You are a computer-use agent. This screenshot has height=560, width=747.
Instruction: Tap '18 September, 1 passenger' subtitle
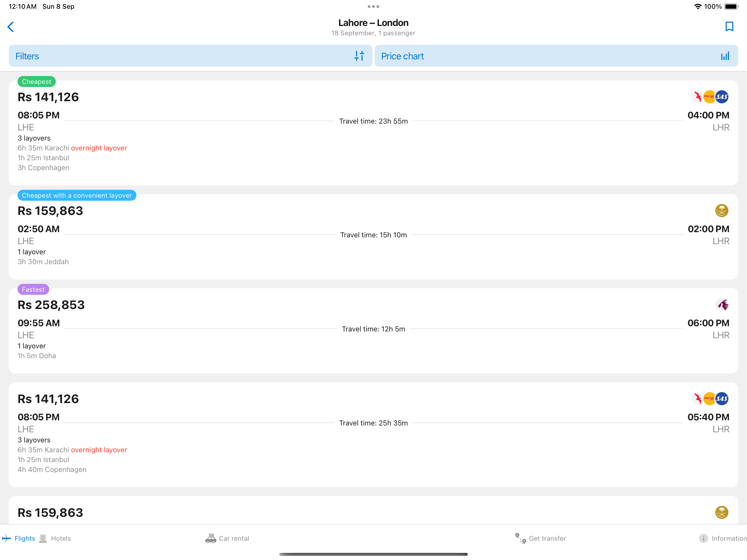[x=373, y=33]
